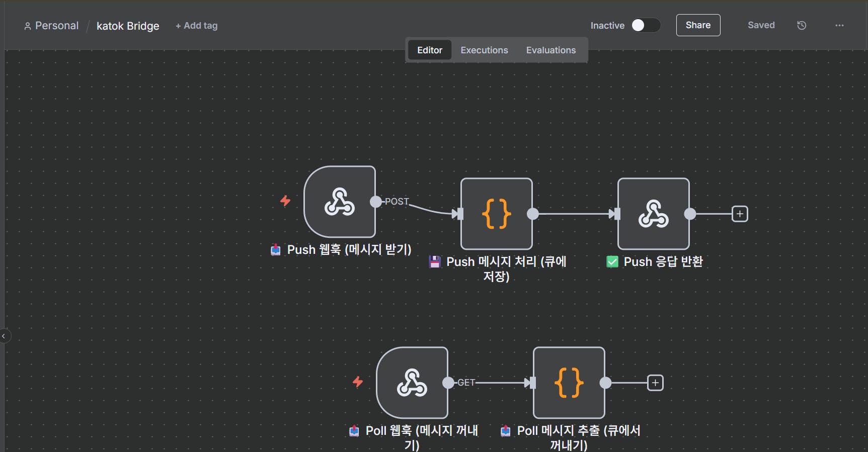
Task: Open the Push 응답 반환 respond node
Action: 654,214
